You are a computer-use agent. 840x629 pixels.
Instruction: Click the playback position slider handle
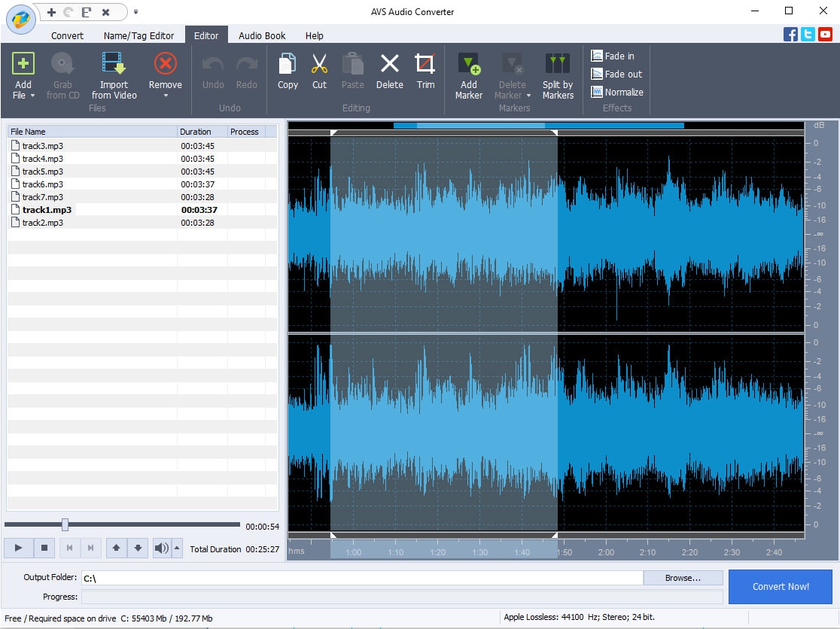65,525
